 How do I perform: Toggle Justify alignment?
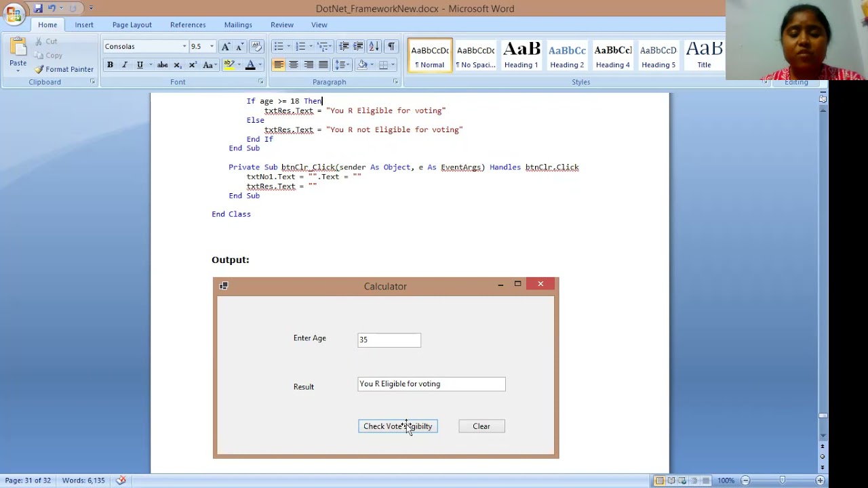(x=323, y=65)
